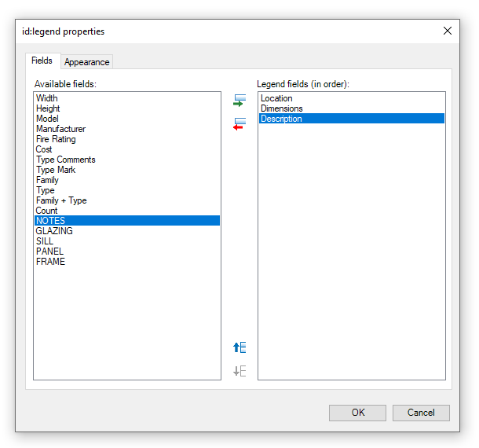Click the remove field red arrow icon
Screen dimensions: 479x448
[x=239, y=124]
